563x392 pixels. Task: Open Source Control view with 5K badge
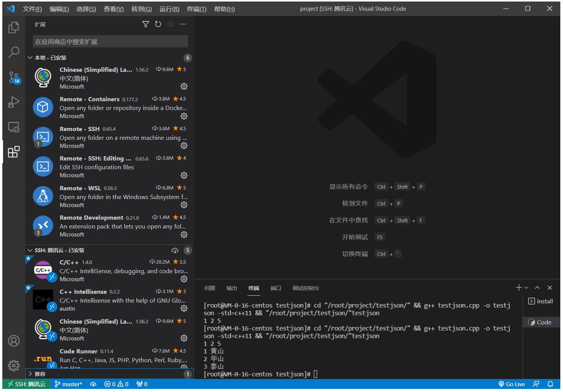14,77
